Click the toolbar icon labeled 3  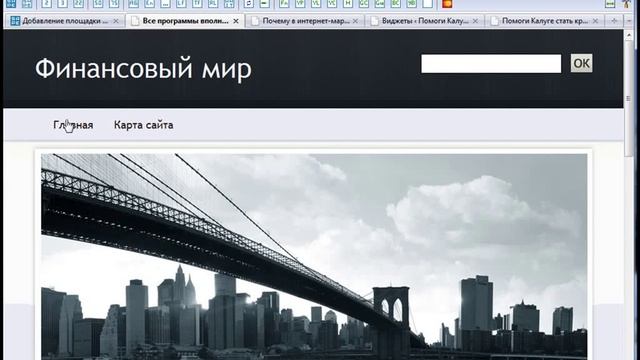point(62,4)
